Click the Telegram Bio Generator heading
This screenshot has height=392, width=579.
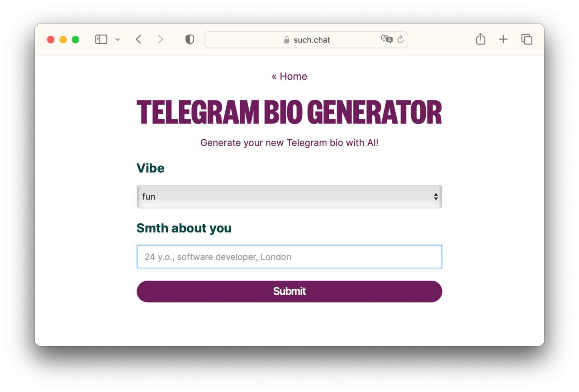pos(289,112)
